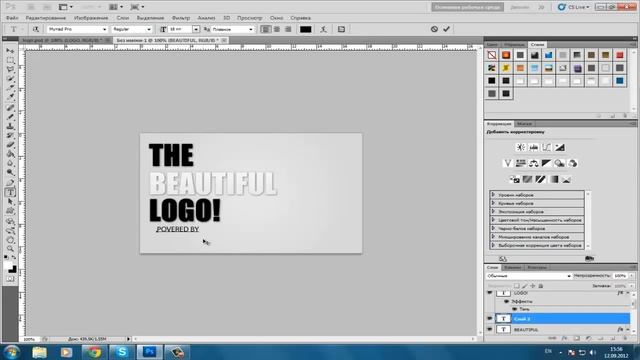Expand the Уровни наборов presets
This screenshot has height=360, width=640.
(x=493, y=195)
